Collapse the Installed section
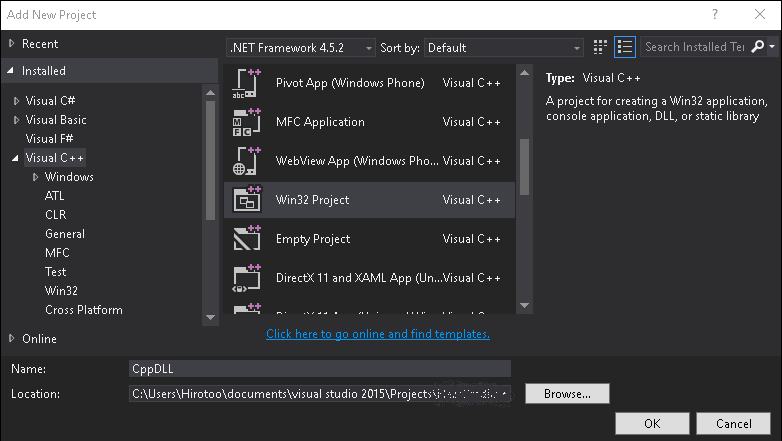Screen dimensions: 782x441 (x=10, y=71)
